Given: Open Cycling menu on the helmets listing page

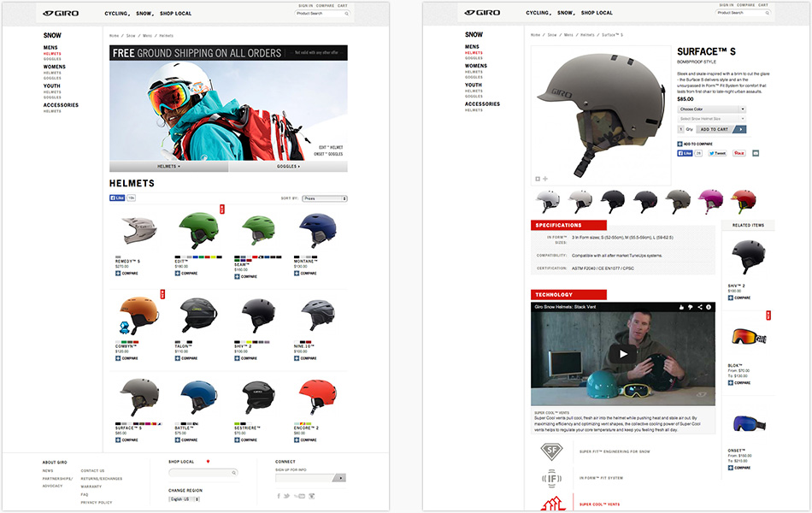Looking at the screenshot, I should tap(116, 14).
